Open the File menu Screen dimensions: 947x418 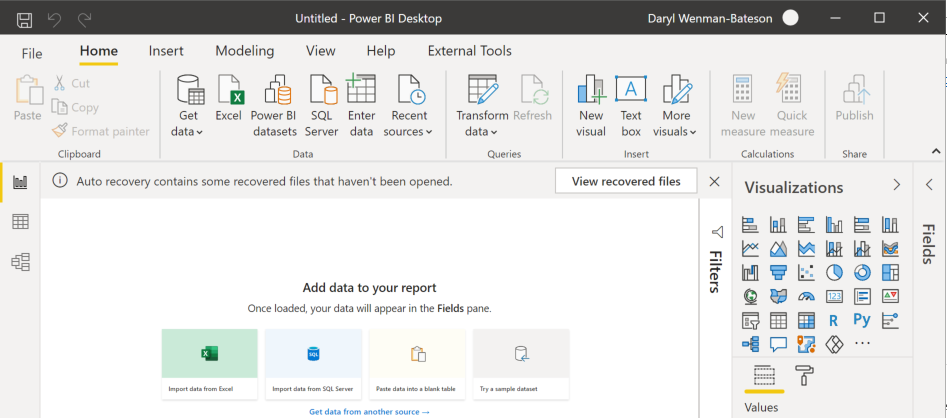point(32,53)
